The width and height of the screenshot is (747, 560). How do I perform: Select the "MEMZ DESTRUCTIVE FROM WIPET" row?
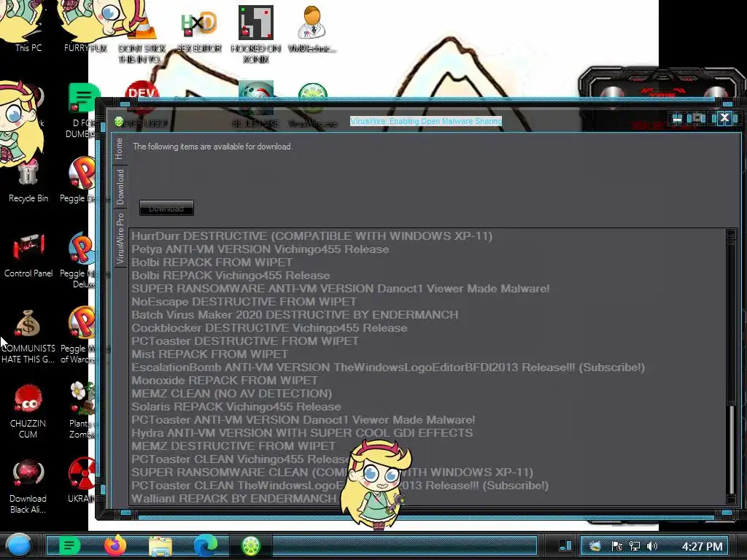tap(427, 446)
